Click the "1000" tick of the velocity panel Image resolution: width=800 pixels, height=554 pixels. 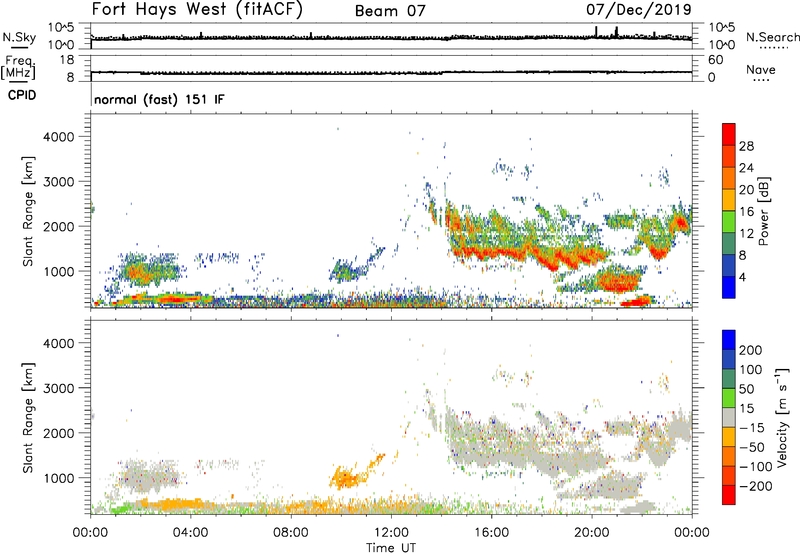click(58, 478)
